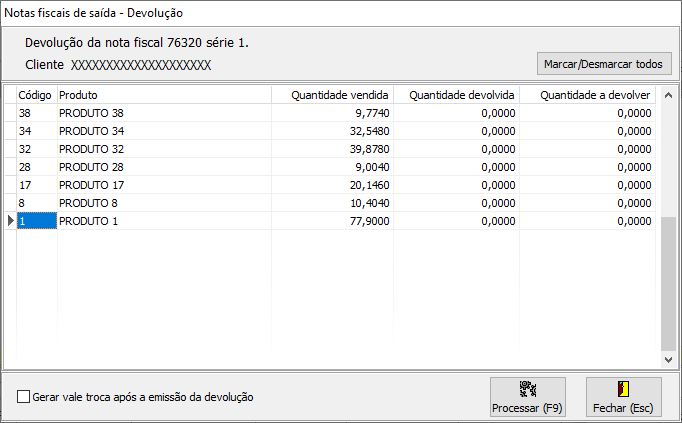Image resolution: width=682 pixels, height=423 pixels.
Task: Click Quantidade a devolver for PRODUTO 17
Action: coord(587,185)
